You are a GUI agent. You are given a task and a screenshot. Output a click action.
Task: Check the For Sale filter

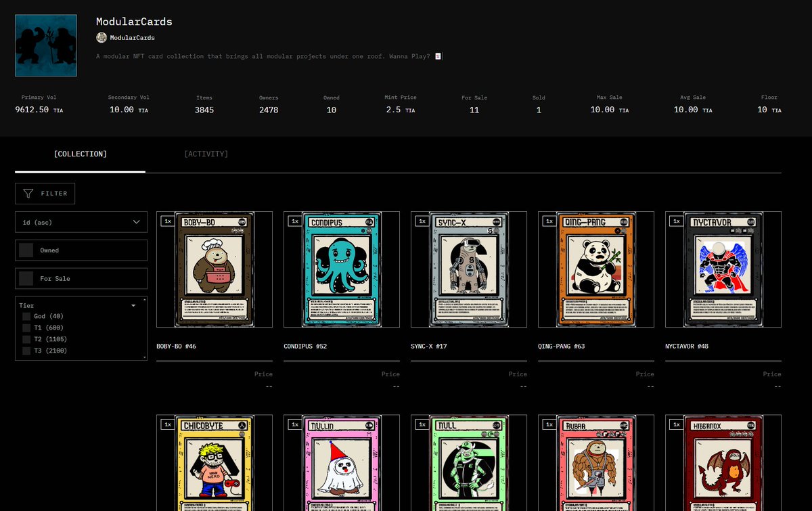tap(26, 278)
